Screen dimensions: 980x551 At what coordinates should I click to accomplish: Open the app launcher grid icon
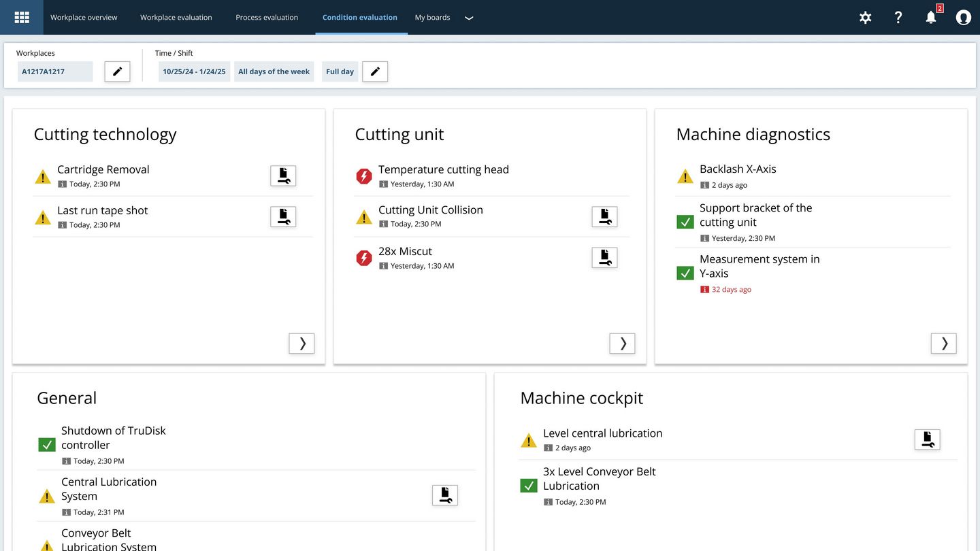coord(22,17)
